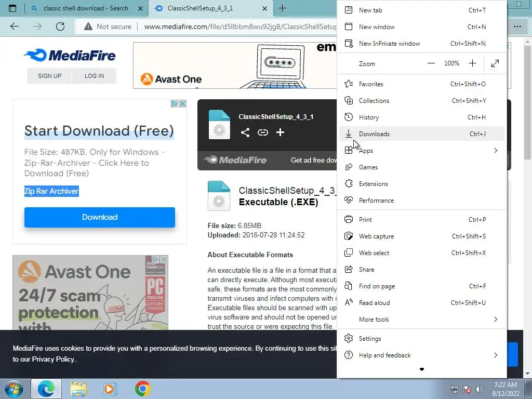
Task: Open Performance menu entry
Action: point(422,200)
